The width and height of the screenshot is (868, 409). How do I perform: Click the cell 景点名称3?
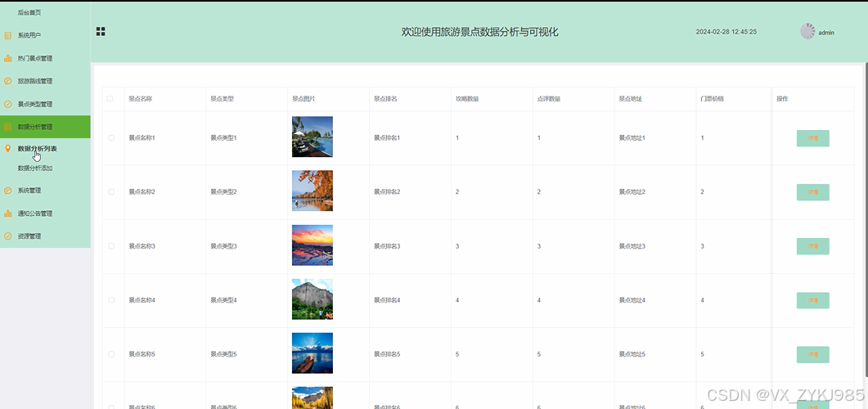coord(142,246)
